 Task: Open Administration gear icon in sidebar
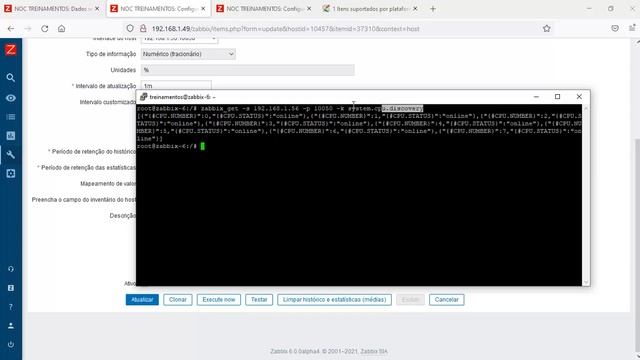click(x=11, y=173)
